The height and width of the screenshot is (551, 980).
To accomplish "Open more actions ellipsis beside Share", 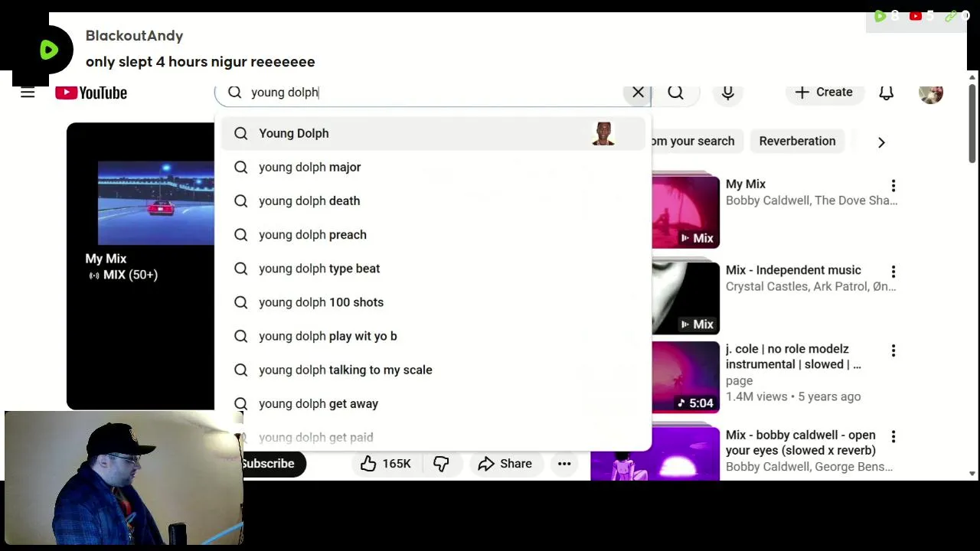I will (x=564, y=464).
